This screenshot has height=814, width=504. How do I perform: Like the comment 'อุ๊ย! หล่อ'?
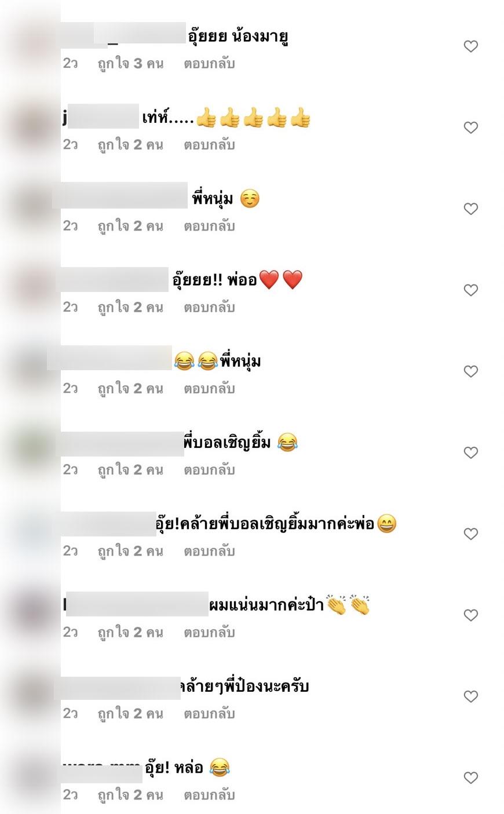coord(471,778)
